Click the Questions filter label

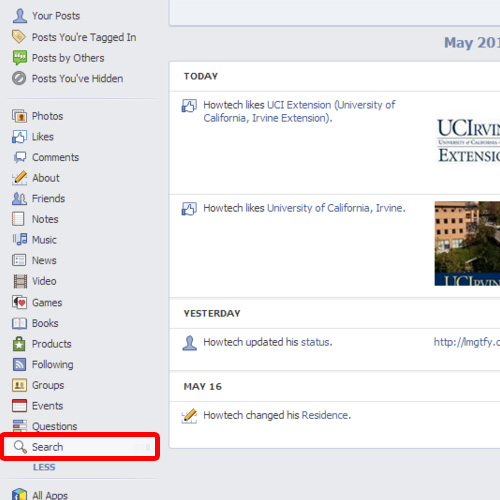point(55,427)
